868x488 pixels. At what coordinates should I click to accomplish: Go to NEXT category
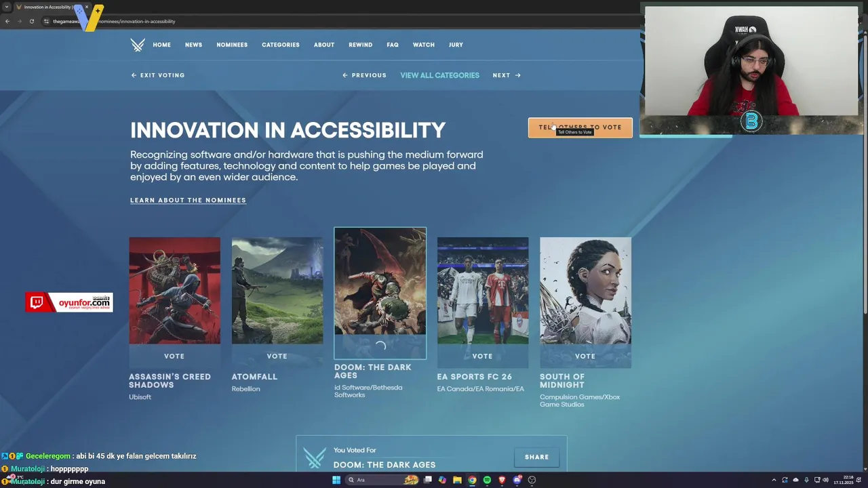pos(507,75)
